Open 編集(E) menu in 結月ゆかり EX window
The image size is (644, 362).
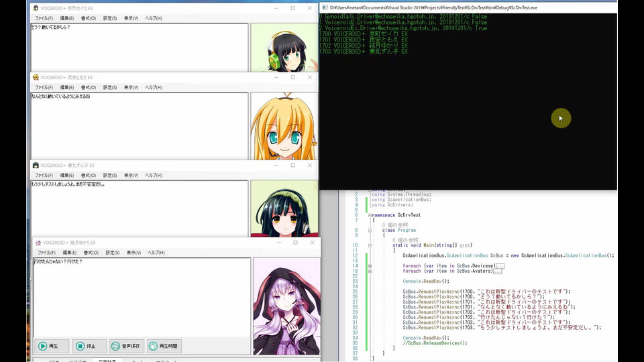[x=69, y=253]
